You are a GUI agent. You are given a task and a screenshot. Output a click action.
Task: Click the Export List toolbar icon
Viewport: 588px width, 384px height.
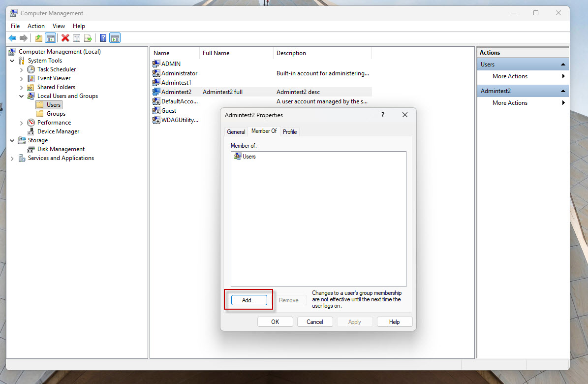coord(88,38)
